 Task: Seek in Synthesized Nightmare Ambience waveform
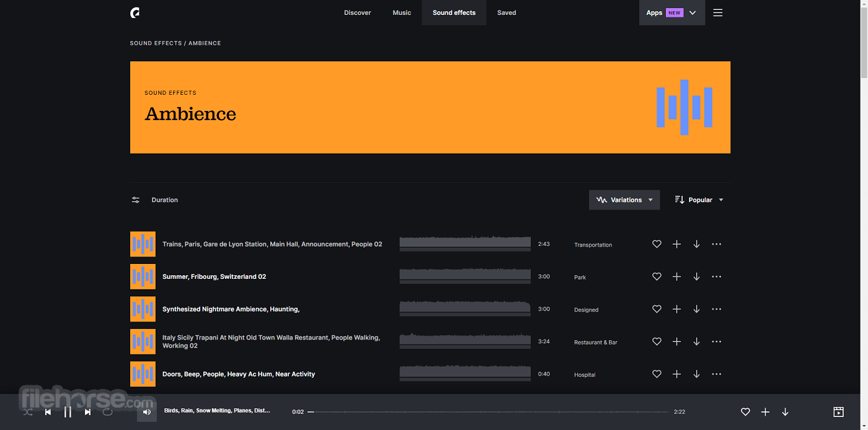click(x=465, y=309)
